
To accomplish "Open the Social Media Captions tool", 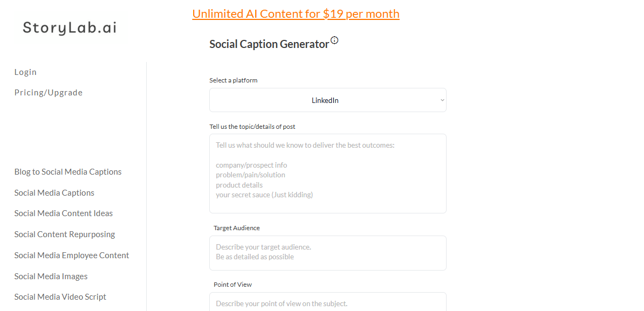I will pyautogui.click(x=54, y=193).
